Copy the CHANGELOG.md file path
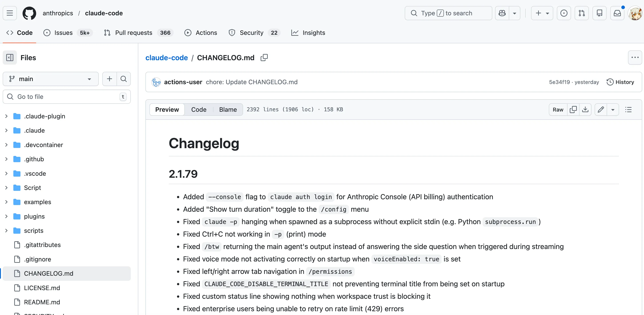 [264, 58]
